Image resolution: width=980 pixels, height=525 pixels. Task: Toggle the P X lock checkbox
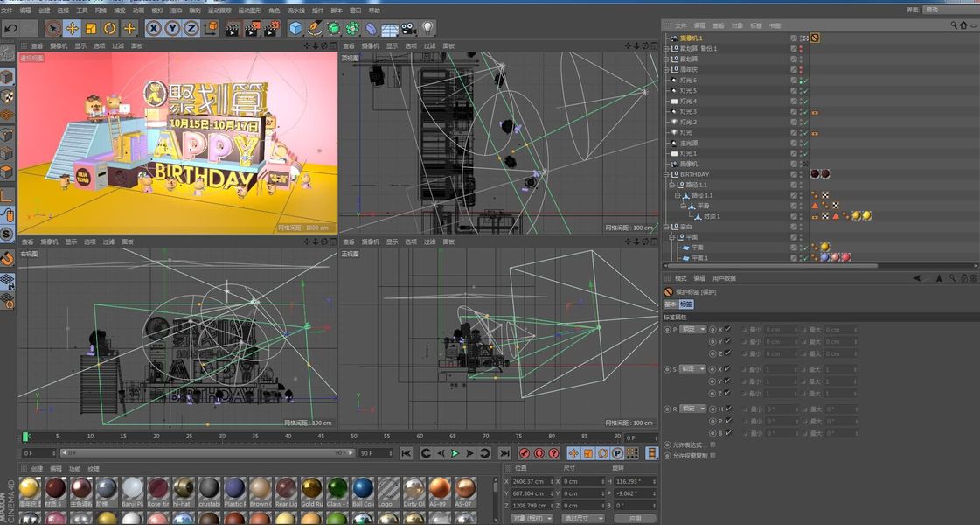pos(727,329)
